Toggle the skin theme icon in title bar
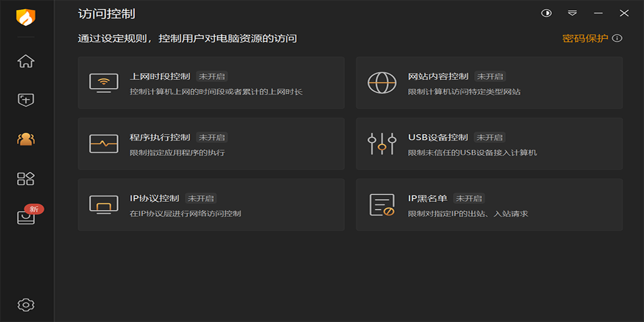This screenshot has width=644, height=322. (x=546, y=13)
